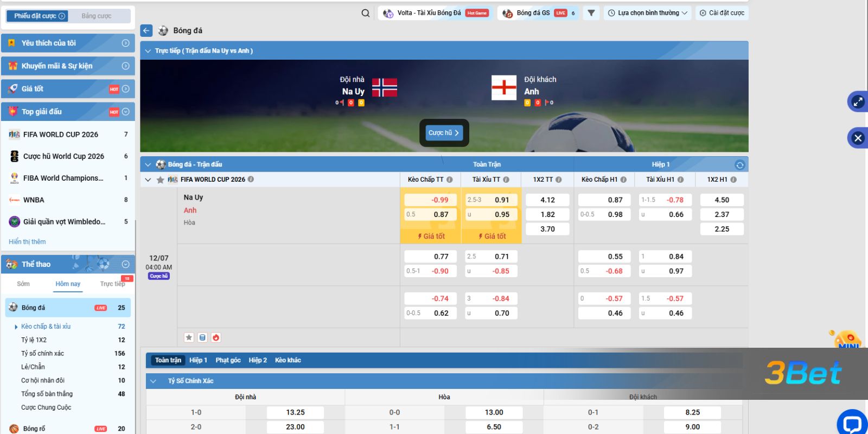Click info icon beside Tài Xỉu H1

point(680,180)
